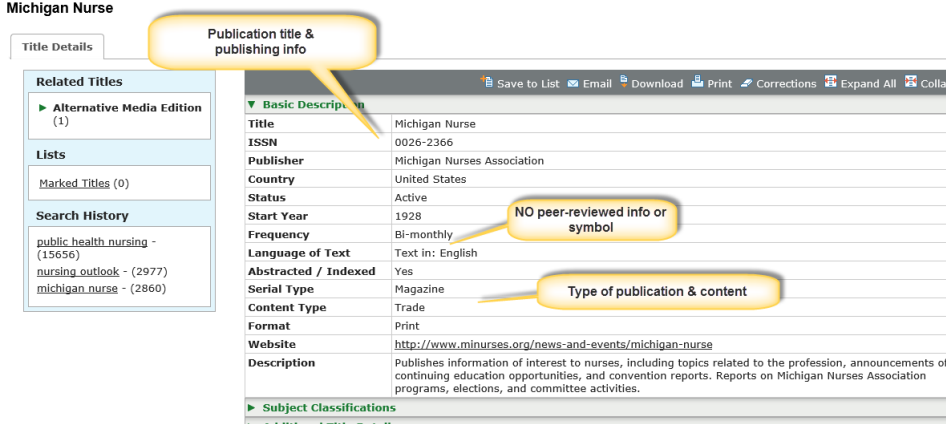Screen dimensions: 946x424
Task: Click the Download toolbar label
Action: [x=657, y=84]
